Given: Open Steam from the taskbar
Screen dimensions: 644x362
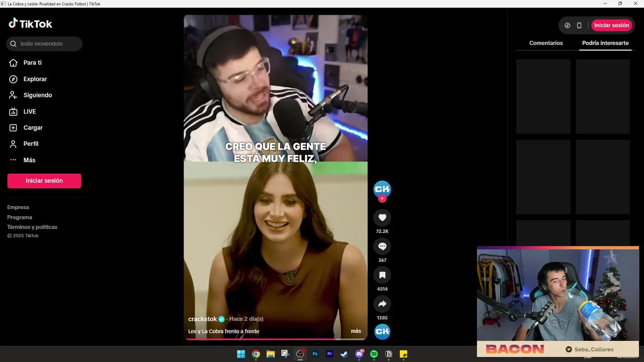Looking at the screenshot, I should [344, 354].
